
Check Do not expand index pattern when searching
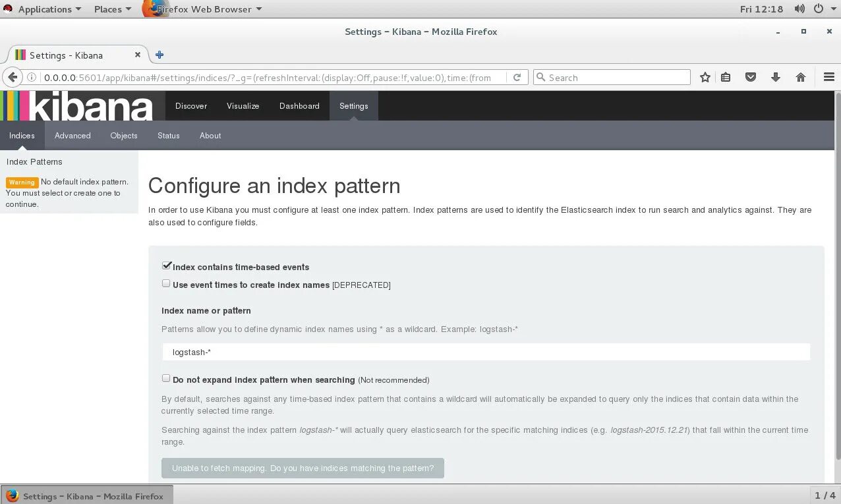click(x=166, y=378)
